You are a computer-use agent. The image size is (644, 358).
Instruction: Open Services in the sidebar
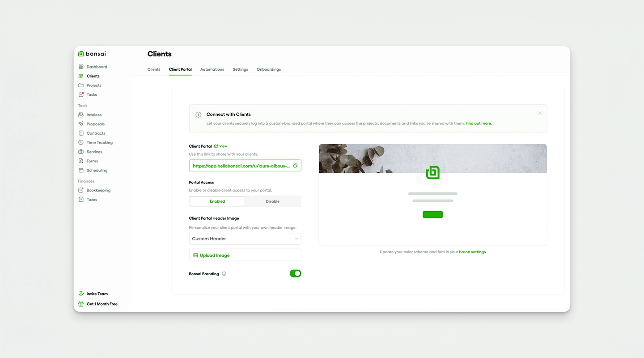coord(94,152)
